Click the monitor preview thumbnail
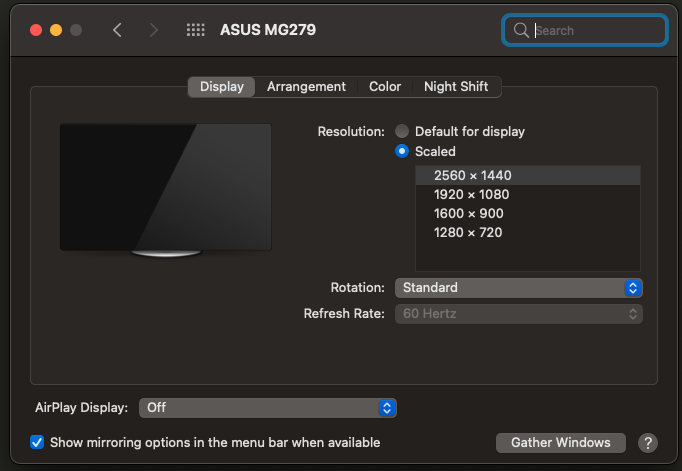 [x=165, y=189]
